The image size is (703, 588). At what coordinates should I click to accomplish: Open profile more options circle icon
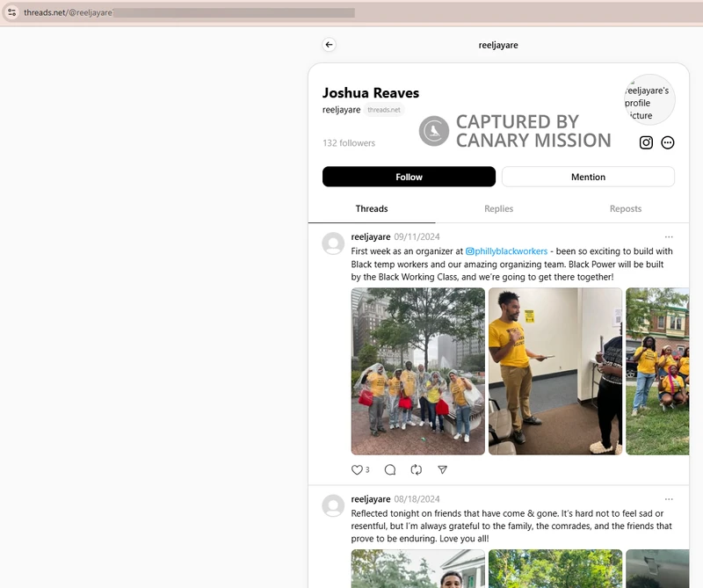coord(668,142)
